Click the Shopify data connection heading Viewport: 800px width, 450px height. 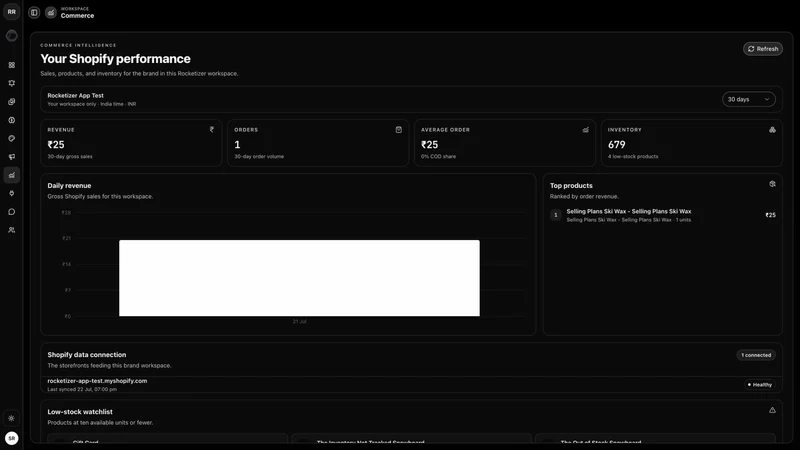pos(87,355)
